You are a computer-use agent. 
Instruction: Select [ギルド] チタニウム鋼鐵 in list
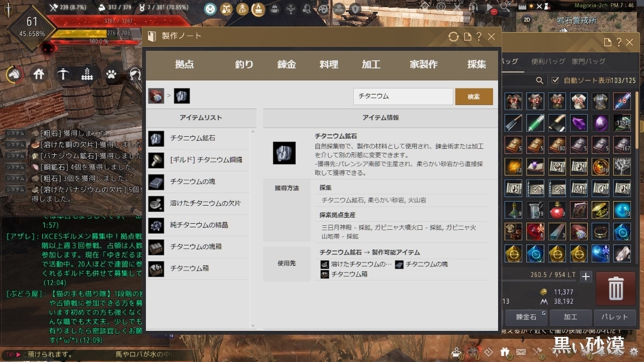click(199, 160)
